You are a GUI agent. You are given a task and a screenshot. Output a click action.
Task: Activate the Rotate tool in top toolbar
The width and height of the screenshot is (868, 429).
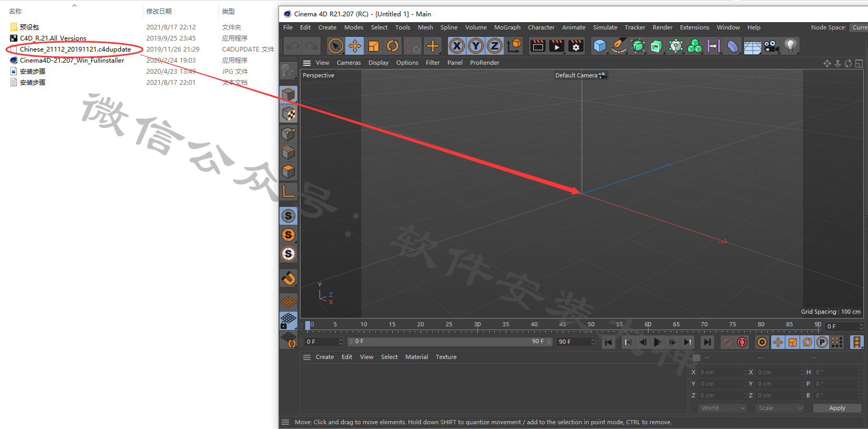(393, 46)
